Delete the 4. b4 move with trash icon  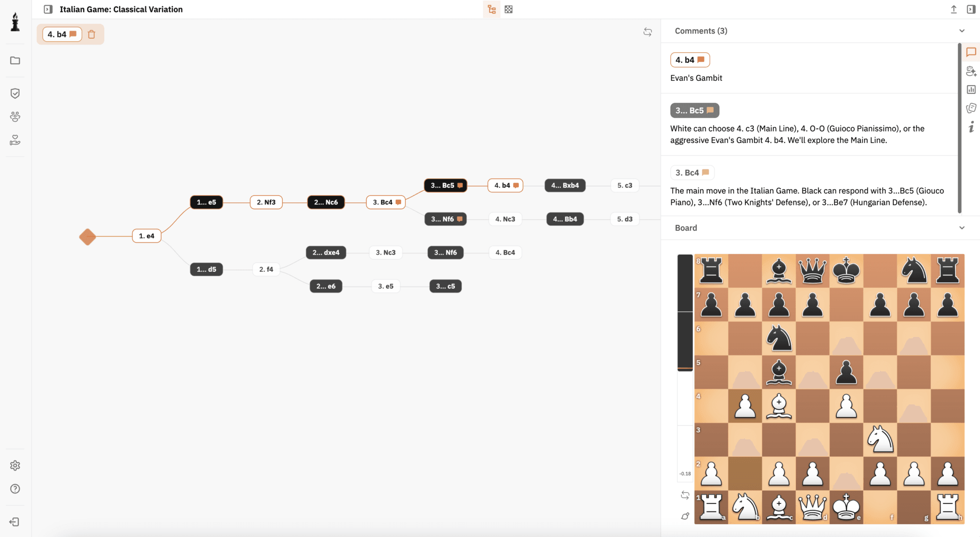[x=92, y=34]
